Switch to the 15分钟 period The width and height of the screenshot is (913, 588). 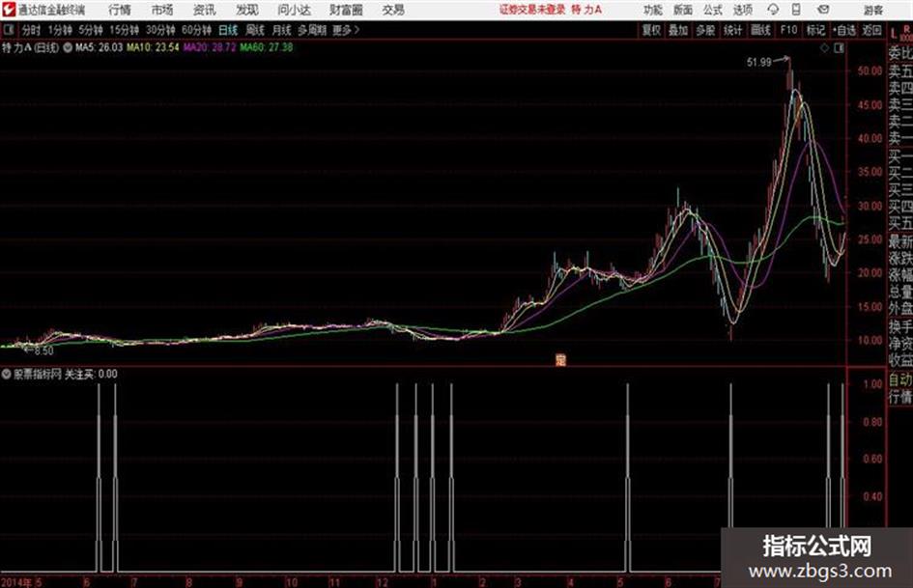pyautogui.click(x=124, y=30)
